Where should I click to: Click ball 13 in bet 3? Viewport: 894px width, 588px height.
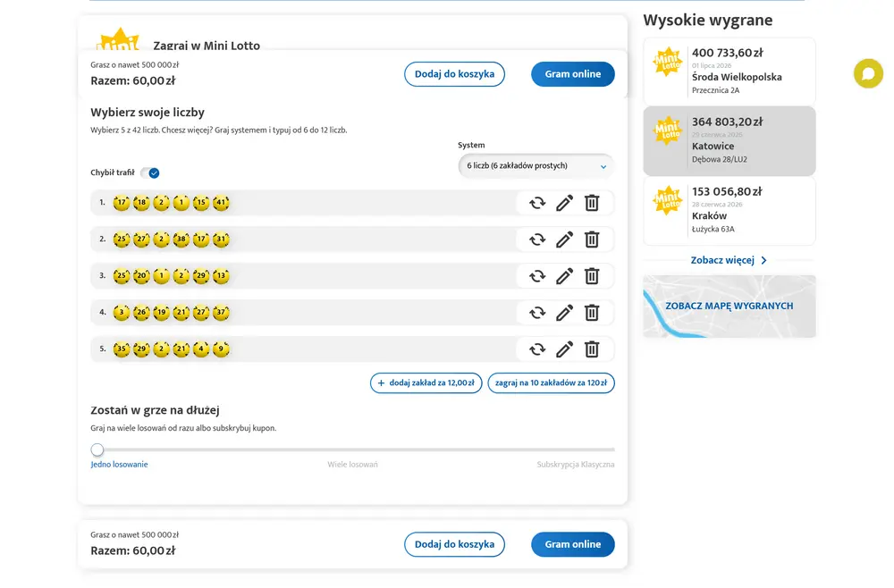[221, 276]
